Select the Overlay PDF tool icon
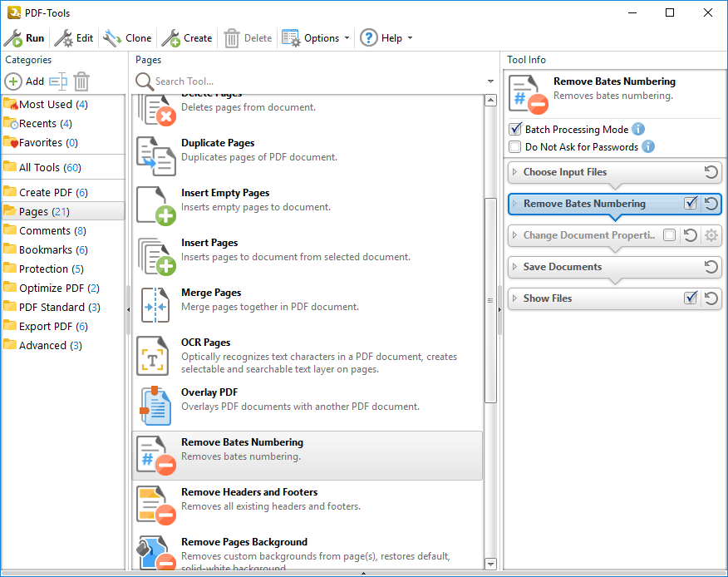Image resolution: width=728 pixels, height=577 pixels. 155,406
